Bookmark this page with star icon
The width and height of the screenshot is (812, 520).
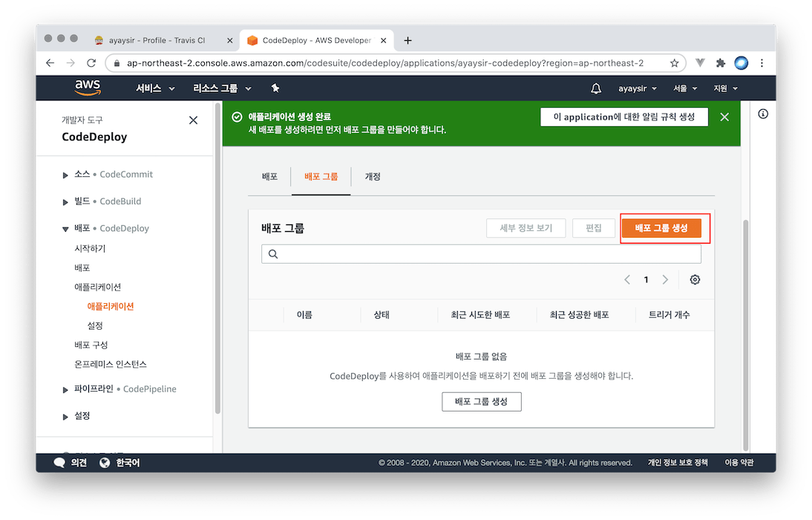coord(674,63)
